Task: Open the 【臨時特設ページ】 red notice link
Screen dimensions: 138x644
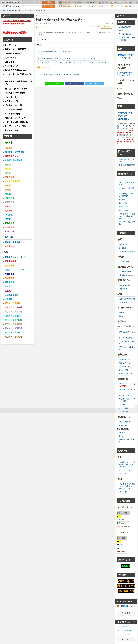Action: [17, 22]
